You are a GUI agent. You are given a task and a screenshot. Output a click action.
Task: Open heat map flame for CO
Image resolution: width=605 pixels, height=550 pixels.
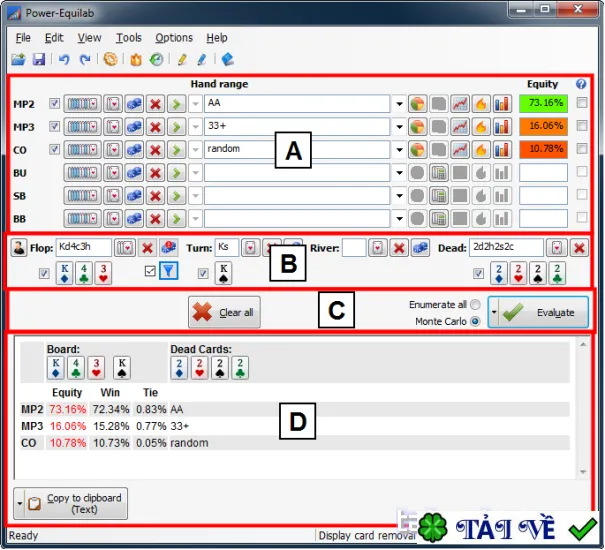(481, 150)
